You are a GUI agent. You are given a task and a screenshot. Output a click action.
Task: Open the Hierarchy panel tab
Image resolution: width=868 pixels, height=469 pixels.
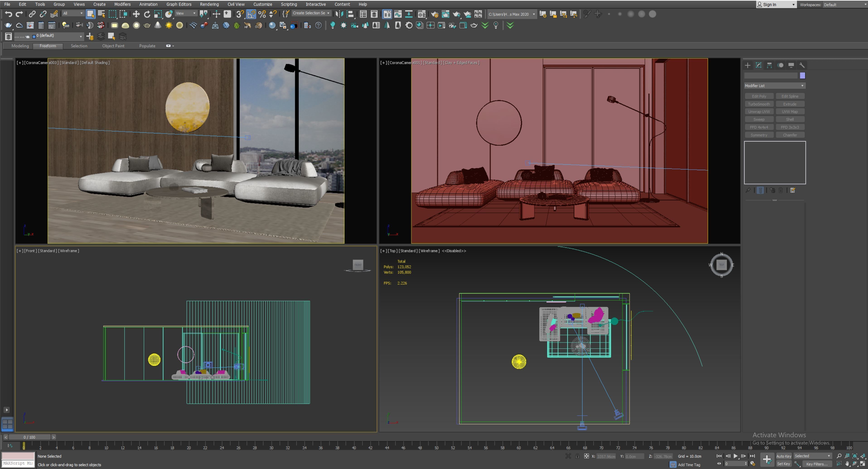pyautogui.click(x=769, y=65)
